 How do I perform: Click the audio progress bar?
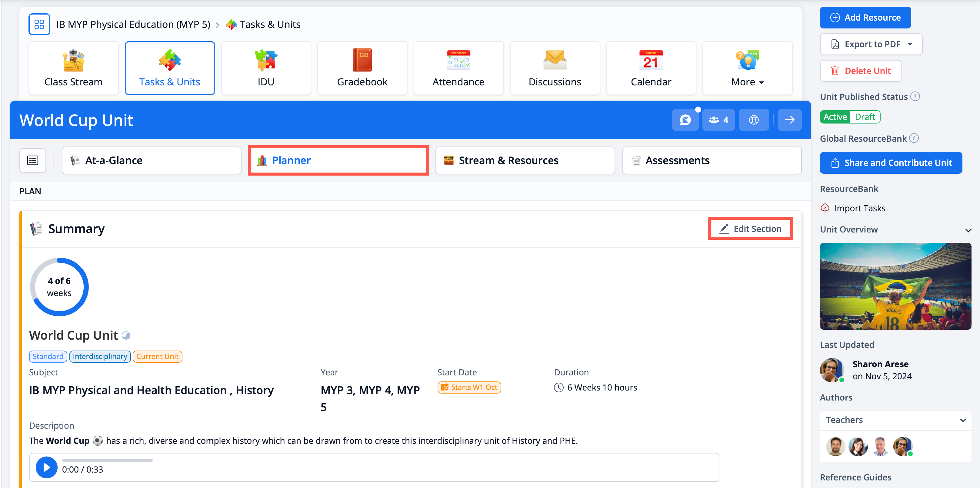(x=107, y=460)
